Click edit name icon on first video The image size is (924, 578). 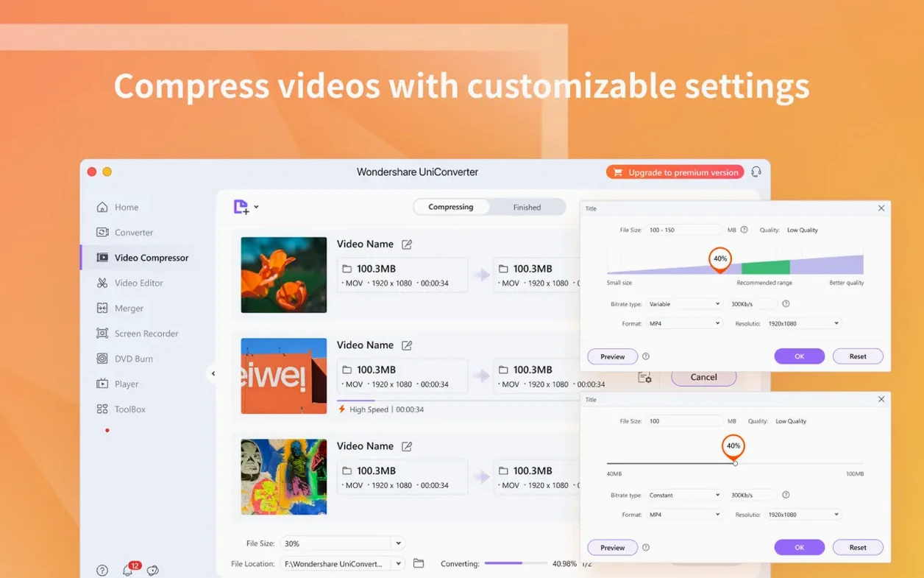[x=407, y=244]
